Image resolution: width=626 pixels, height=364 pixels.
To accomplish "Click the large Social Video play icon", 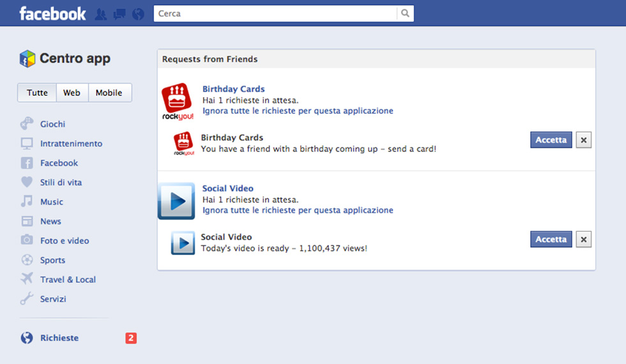I will (176, 201).
